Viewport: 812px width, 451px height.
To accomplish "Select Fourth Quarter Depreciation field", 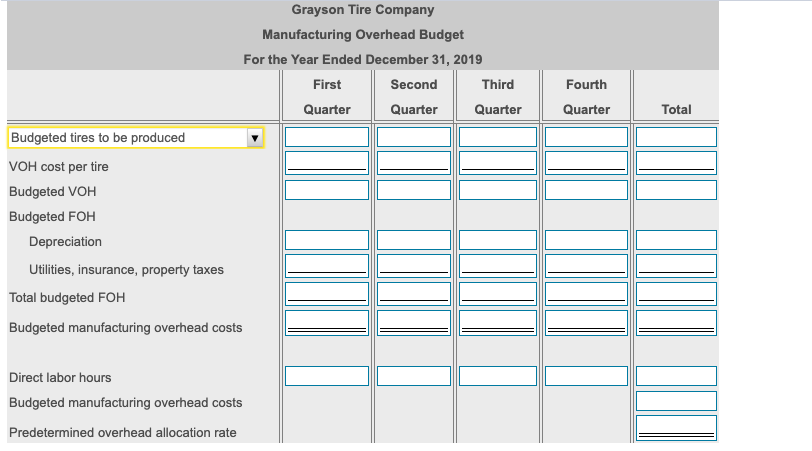I will pos(586,240).
